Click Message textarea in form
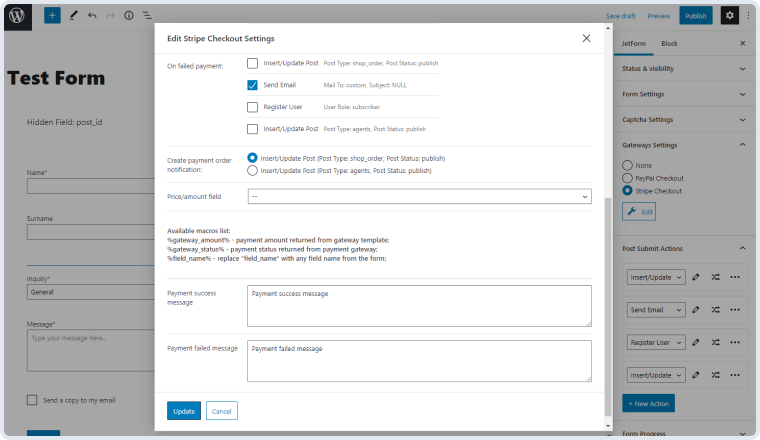 point(91,351)
